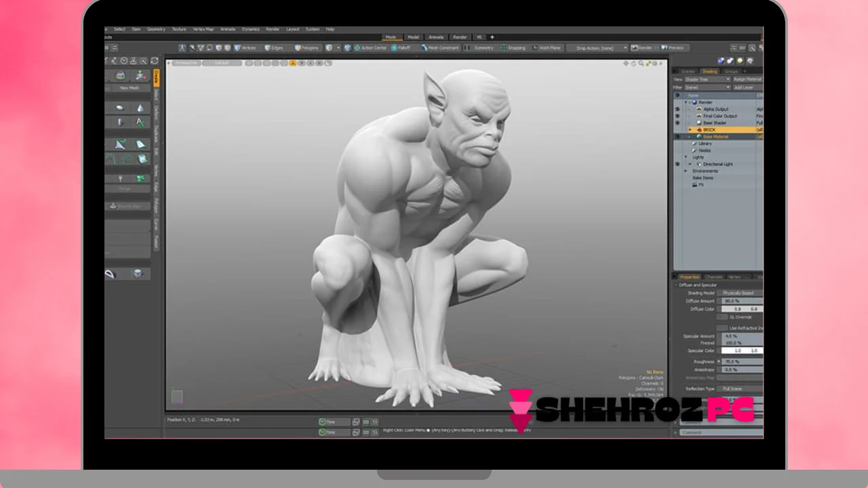Toggle the Use Refractive Index checkbox

(x=723, y=328)
